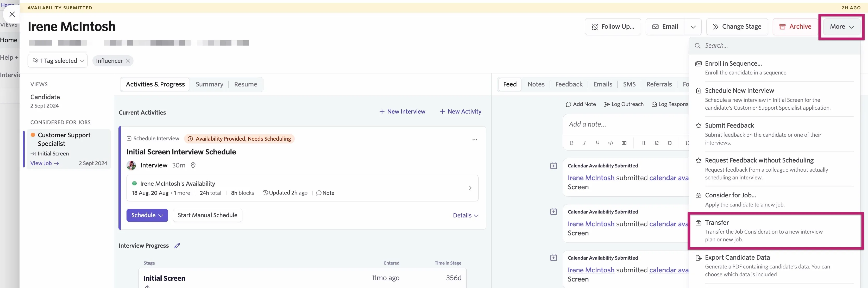
Task: Click New Interview link
Action: tap(402, 111)
